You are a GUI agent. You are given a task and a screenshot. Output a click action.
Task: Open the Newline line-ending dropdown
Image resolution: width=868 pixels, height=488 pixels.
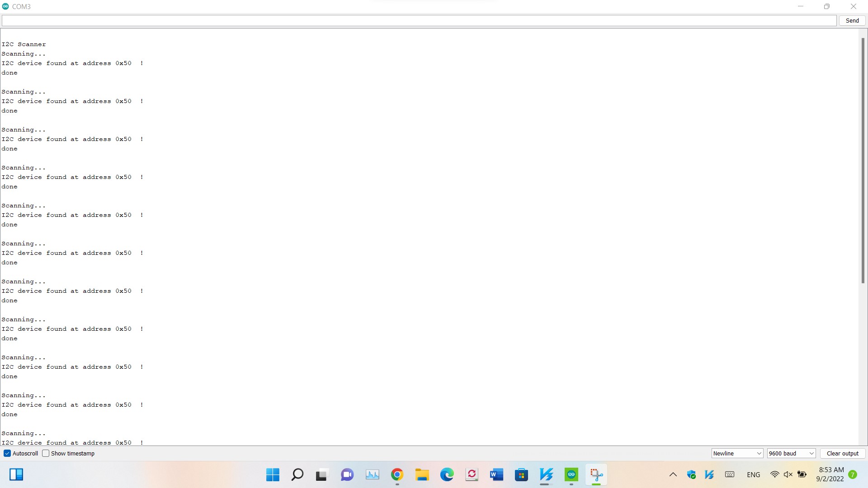click(737, 453)
